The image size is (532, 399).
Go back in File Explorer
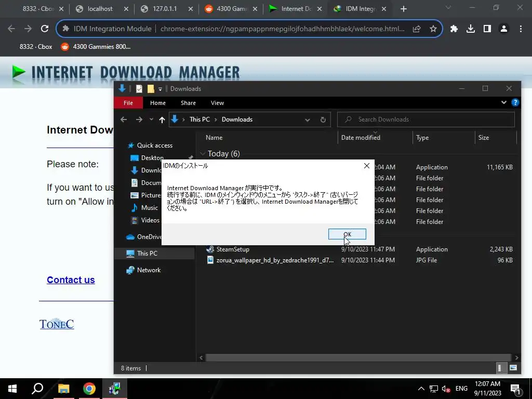(x=124, y=119)
